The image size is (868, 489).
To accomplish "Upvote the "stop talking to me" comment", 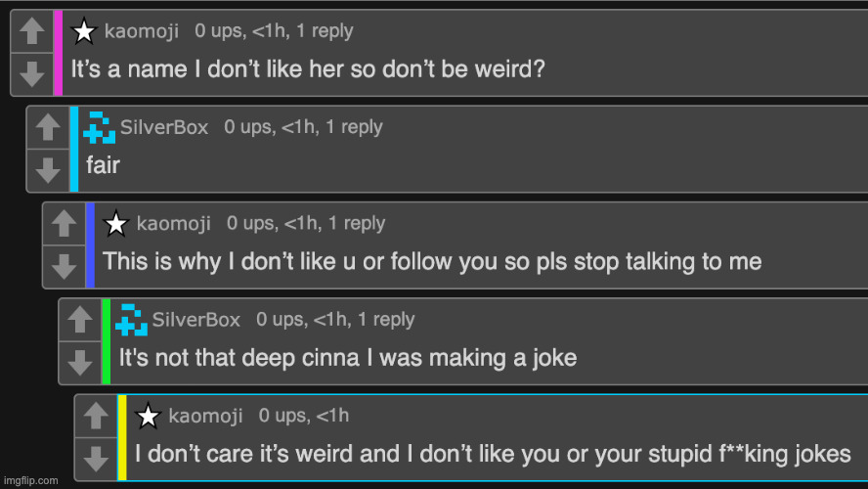I will click(64, 224).
